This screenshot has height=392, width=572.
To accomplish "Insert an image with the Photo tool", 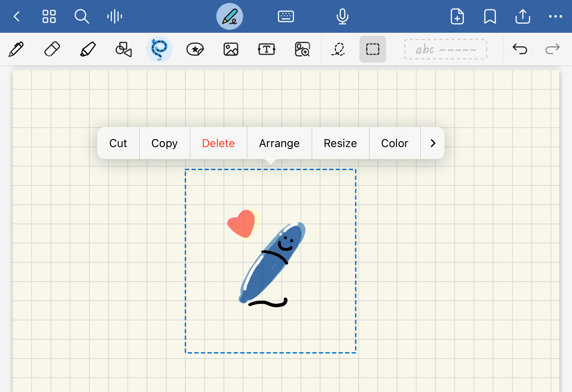I will pos(231,49).
